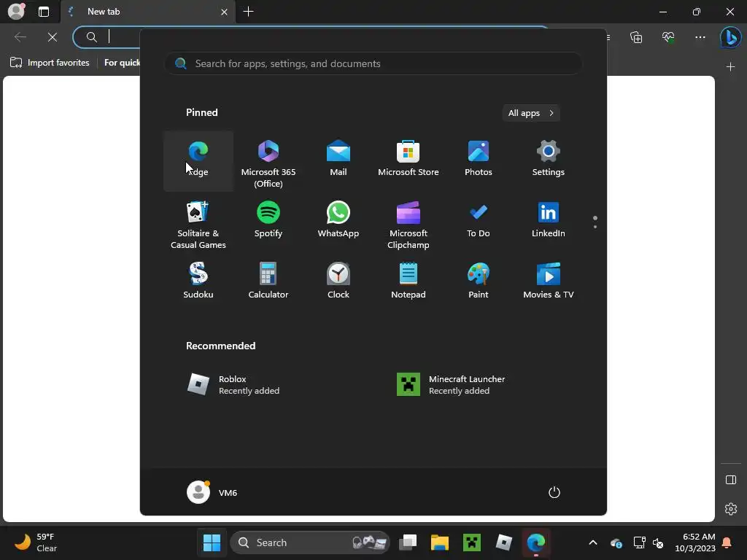Open Edge Settings and more menu

[700, 37]
